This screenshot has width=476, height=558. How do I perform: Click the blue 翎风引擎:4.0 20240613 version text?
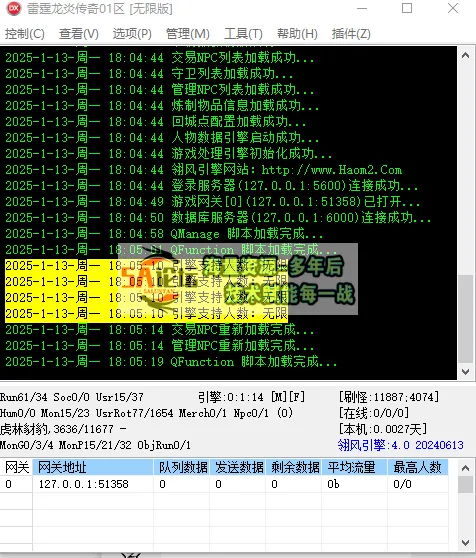coord(401,445)
